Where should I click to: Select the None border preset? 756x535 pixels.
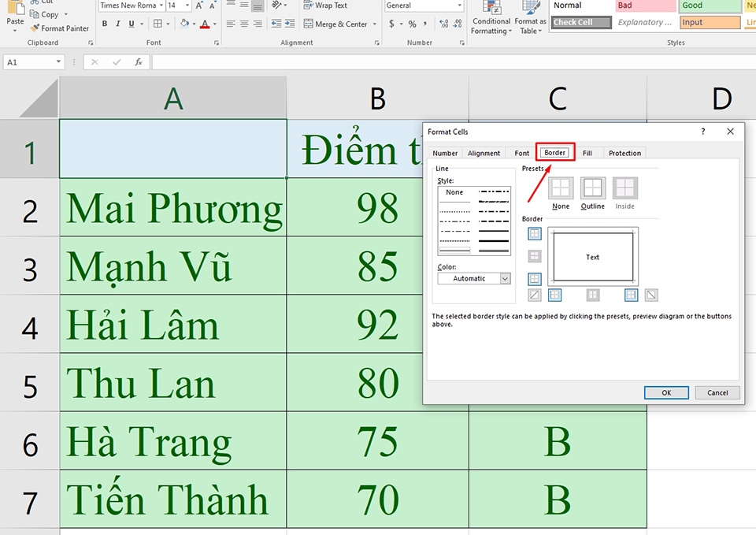[561, 188]
